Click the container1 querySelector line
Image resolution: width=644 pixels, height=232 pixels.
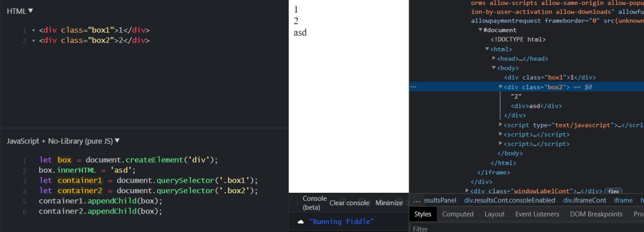point(148,180)
